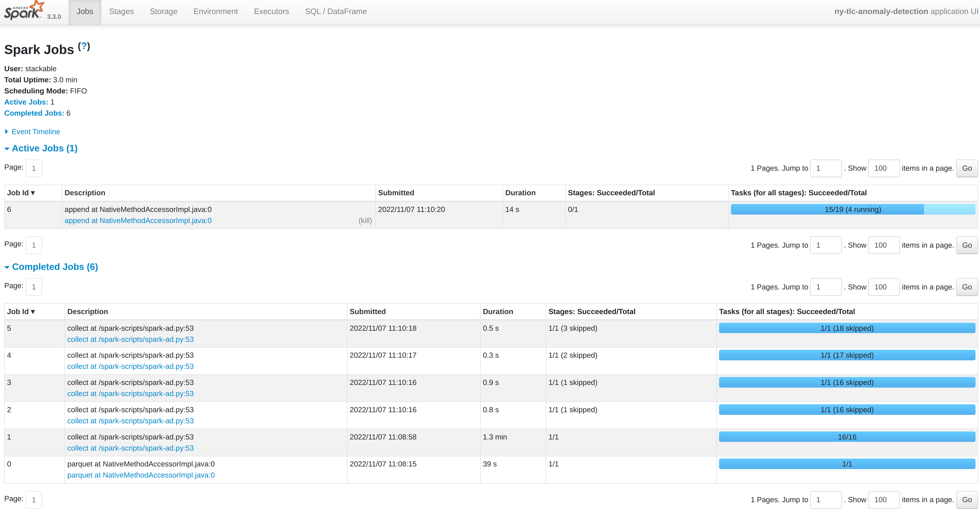Collapse the Completed Jobs section
The height and width of the screenshot is (513, 980).
tap(55, 267)
